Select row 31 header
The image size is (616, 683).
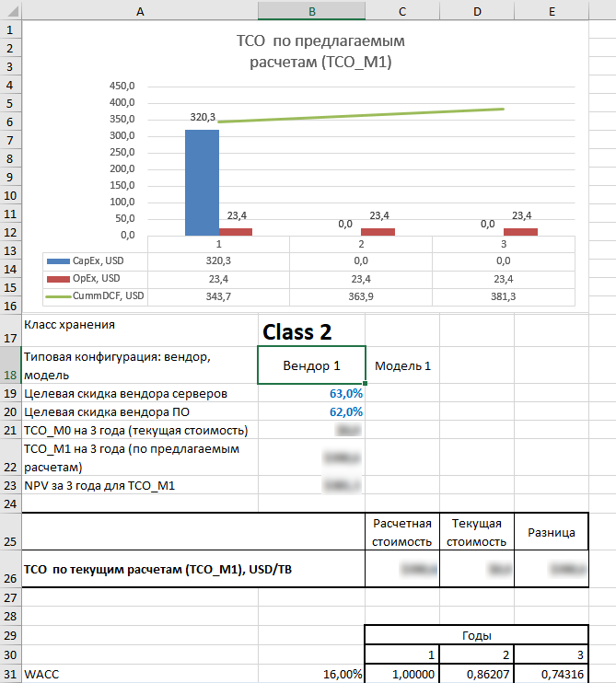tap(10, 675)
